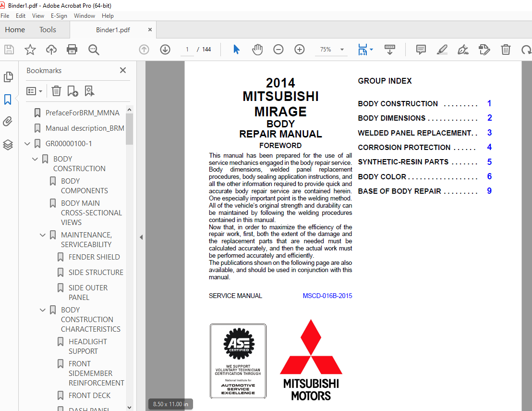
Task: Collapse MAINTENANCE, SERVICEABILITY bookmark chevron
Action: (x=43, y=235)
